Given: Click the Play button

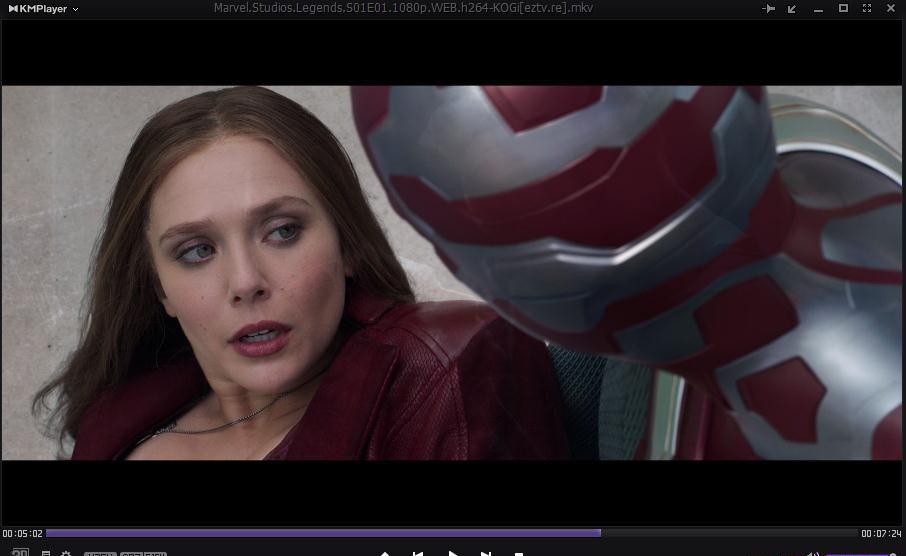Looking at the screenshot, I should tap(454, 554).
